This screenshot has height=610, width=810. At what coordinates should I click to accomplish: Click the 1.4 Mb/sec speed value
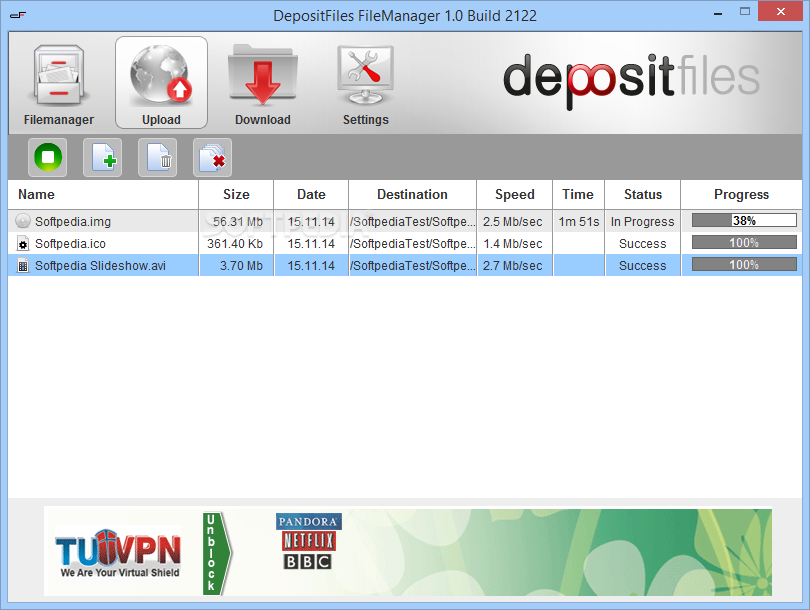pyautogui.click(x=512, y=244)
